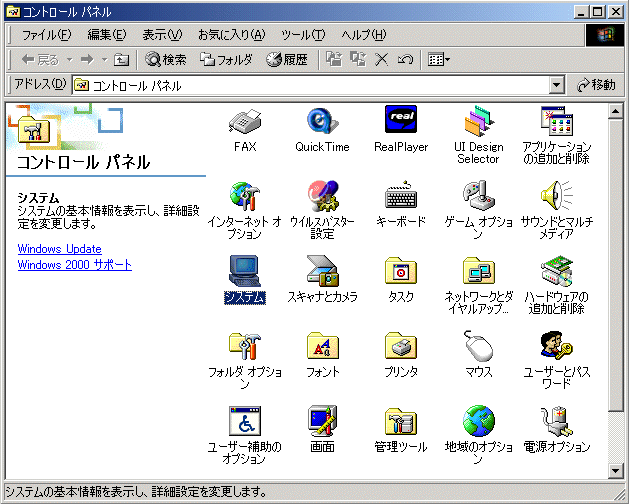Open the キーボード (Keyboard) icon
629x504 pixels.
point(400,197)
